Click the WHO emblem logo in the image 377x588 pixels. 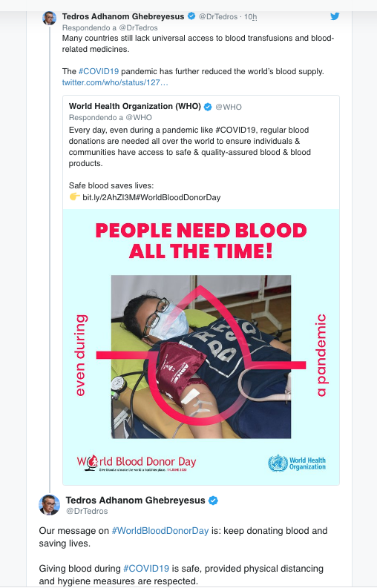tap(278, 463)
